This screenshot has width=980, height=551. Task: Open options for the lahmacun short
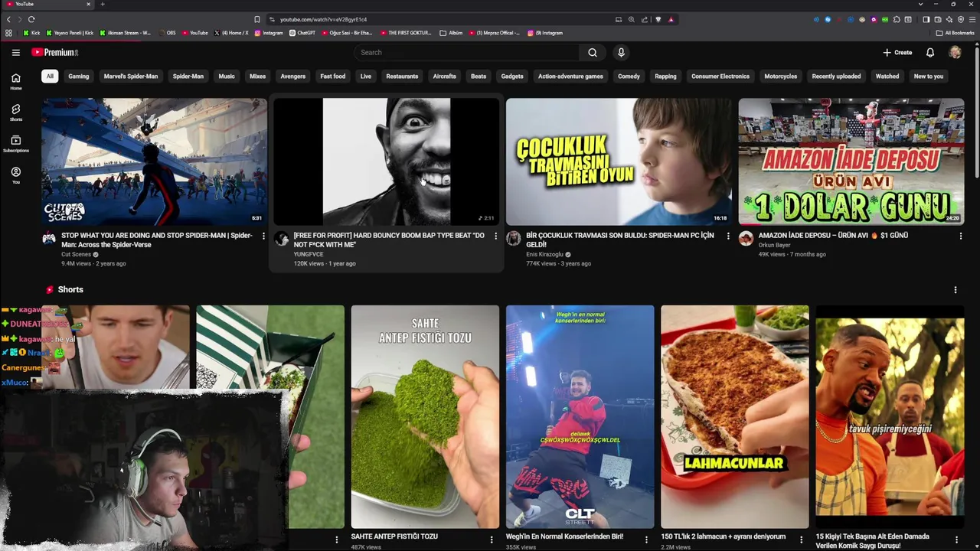pyautogui.click(x=802, y=540)
